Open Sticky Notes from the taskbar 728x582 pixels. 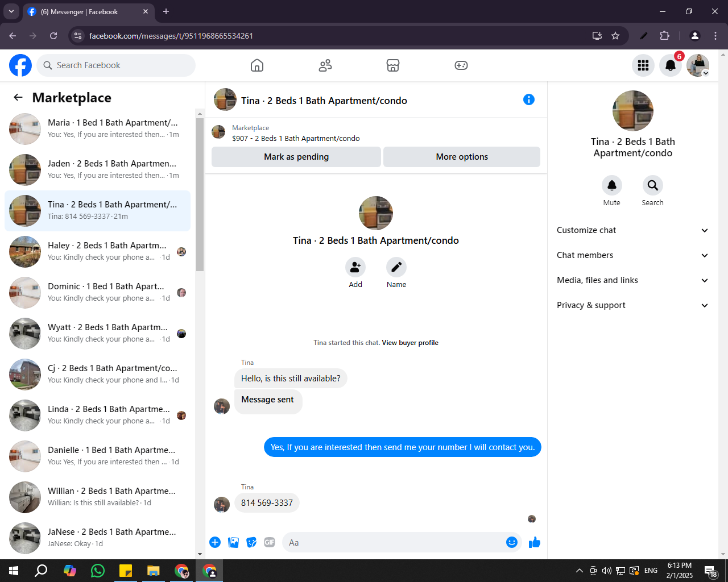pos(126,571)
